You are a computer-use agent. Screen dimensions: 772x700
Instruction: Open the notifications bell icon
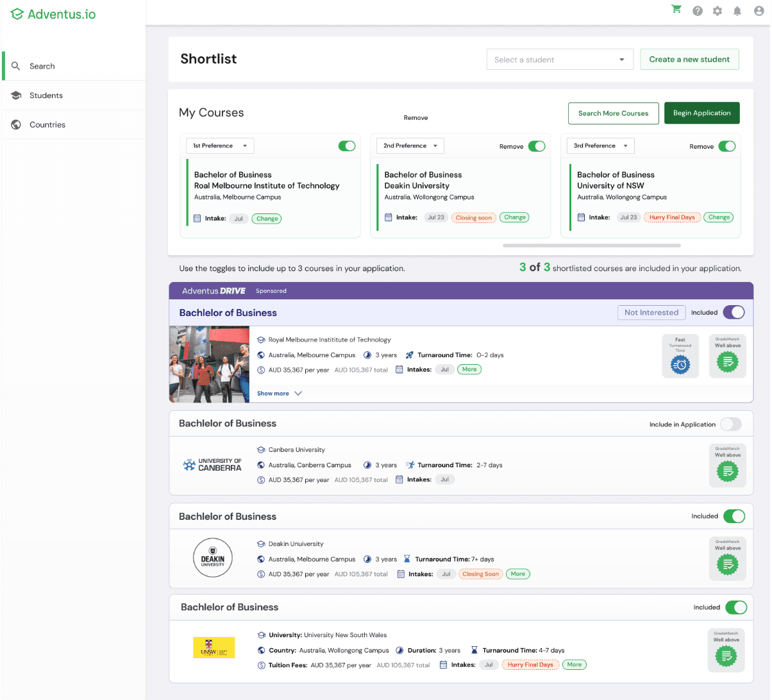pos(737,11)
